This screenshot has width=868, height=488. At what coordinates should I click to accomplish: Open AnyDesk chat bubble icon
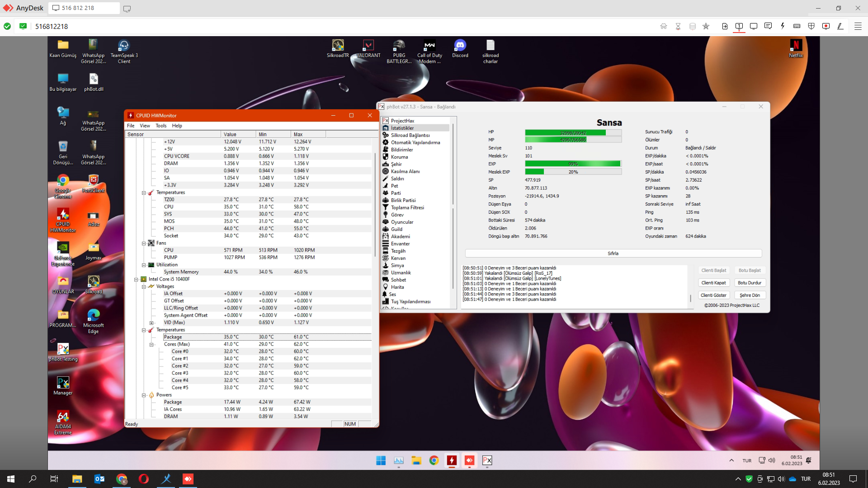click(x=768, y=26)
